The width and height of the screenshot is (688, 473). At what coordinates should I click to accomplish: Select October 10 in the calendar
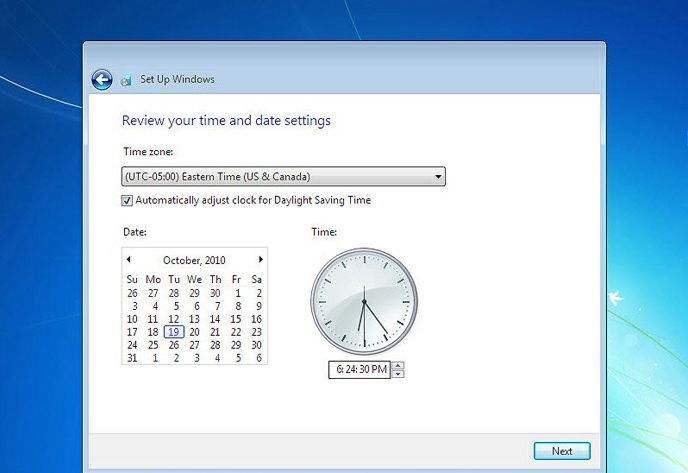coord(132,319)
